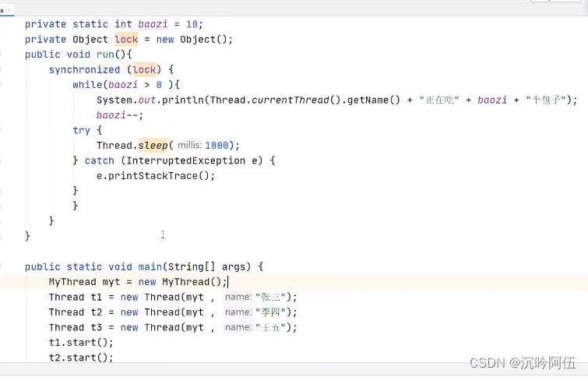
Task: Select lock in the Object field declaration
Action: coord(126,40)
